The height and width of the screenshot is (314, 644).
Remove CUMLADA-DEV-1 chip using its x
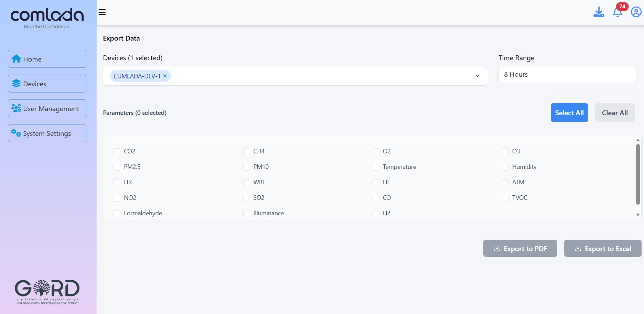click(x=165, y=76)
